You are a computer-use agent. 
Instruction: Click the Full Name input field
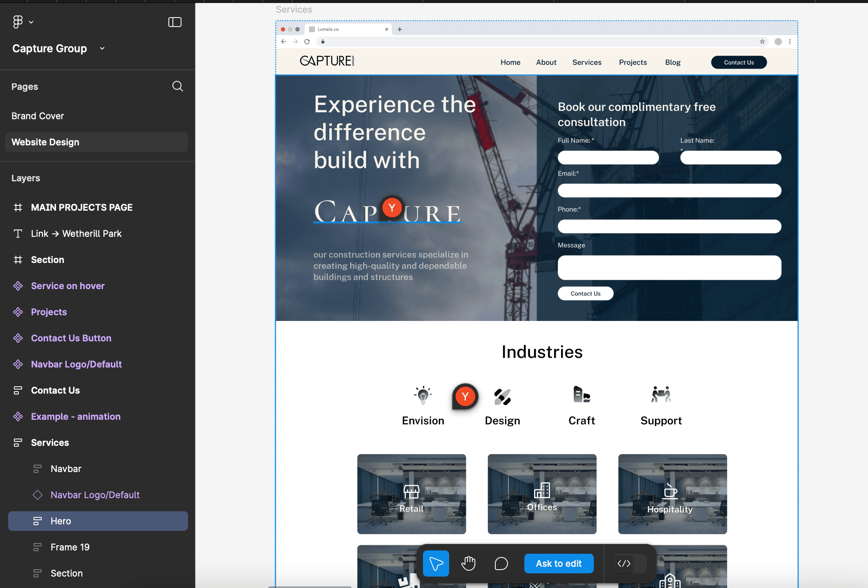[608, 158]
